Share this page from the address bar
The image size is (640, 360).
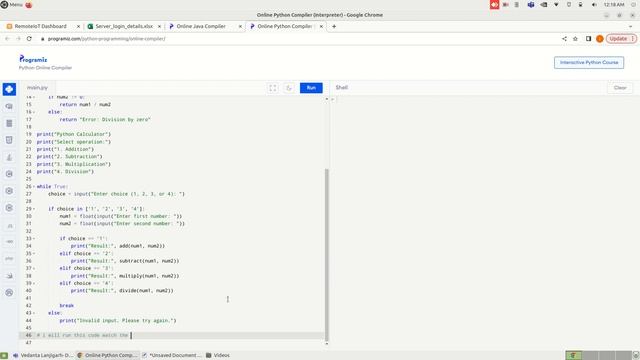[x=564, y=38]
